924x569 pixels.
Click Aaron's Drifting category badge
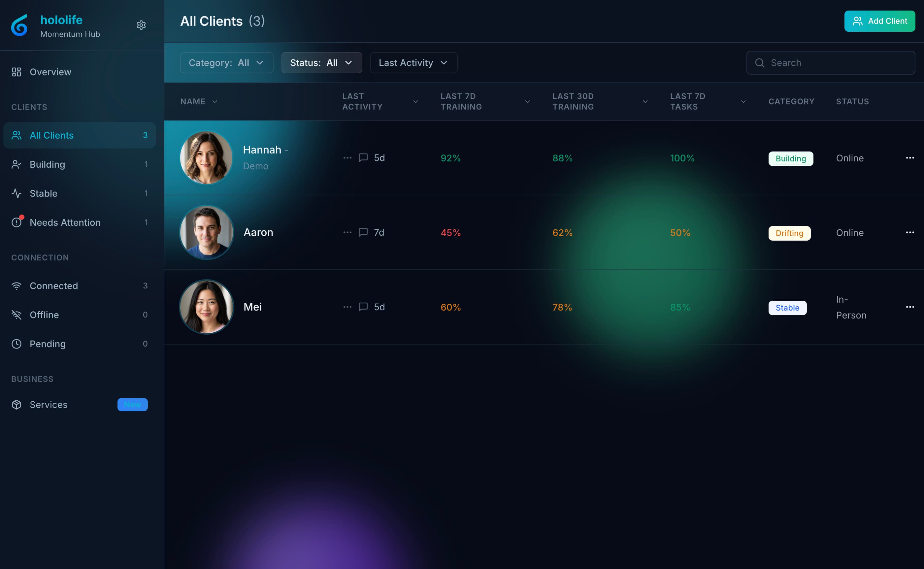click(789, 233)
